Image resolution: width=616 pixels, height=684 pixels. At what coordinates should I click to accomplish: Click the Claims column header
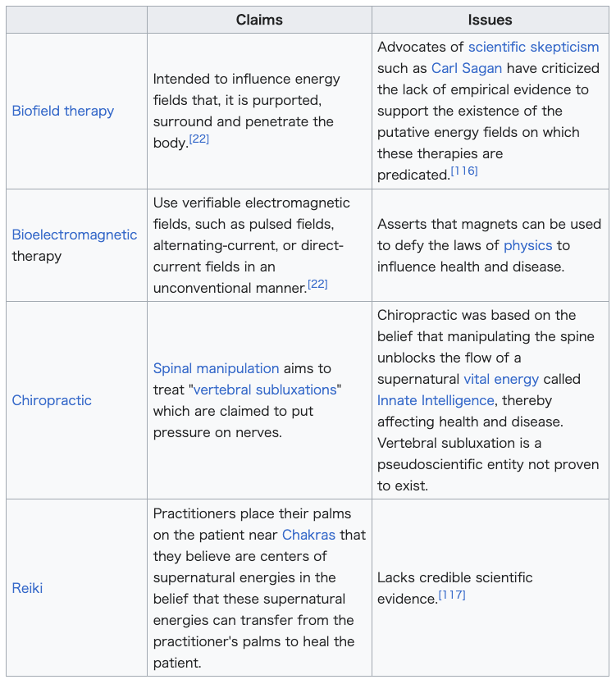pos(259,20)
